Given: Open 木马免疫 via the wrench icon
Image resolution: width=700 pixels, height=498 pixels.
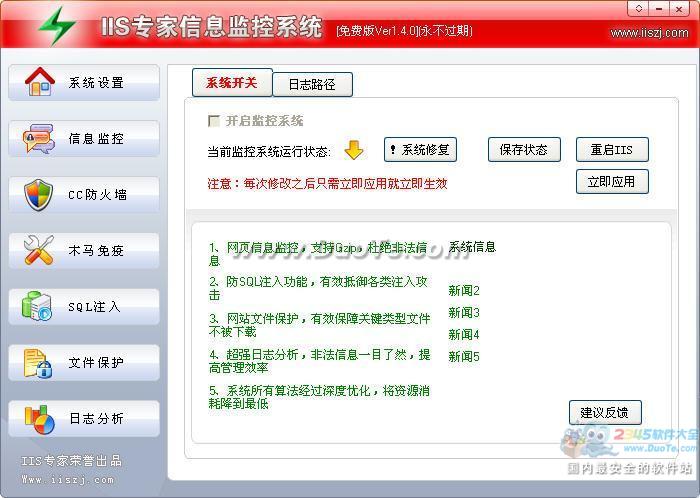Looking at the screenshot, I should tap(39, 250).
